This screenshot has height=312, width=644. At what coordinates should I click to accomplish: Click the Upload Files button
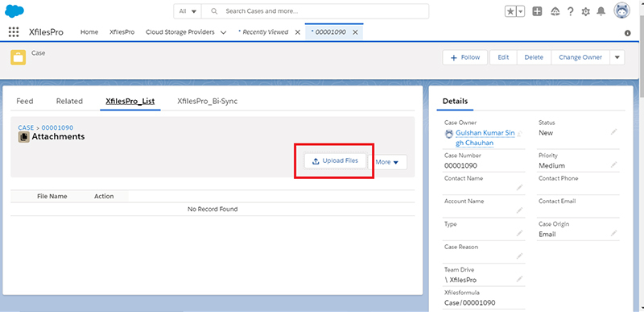point(335,160)
